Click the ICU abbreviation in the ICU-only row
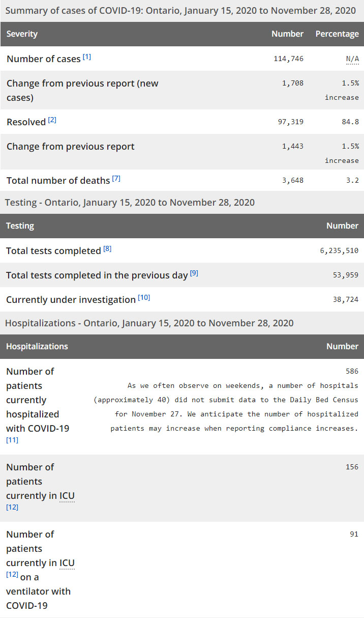Screen dimensions: 364x618 tap(67, 496)
